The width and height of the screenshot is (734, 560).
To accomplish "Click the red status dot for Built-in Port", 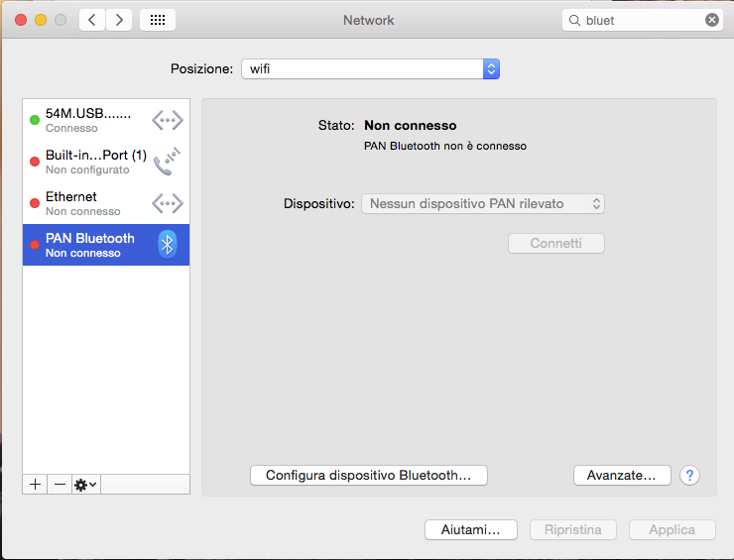I will 34,162.
